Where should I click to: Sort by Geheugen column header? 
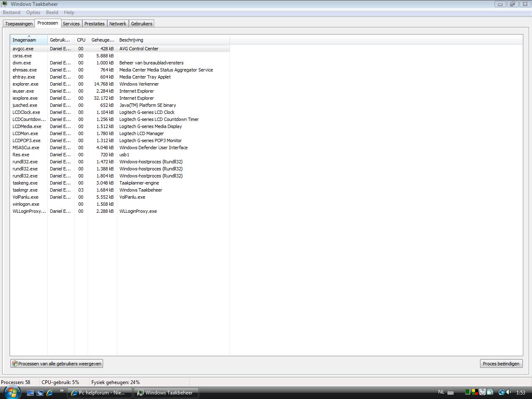(x=102, y=40)
